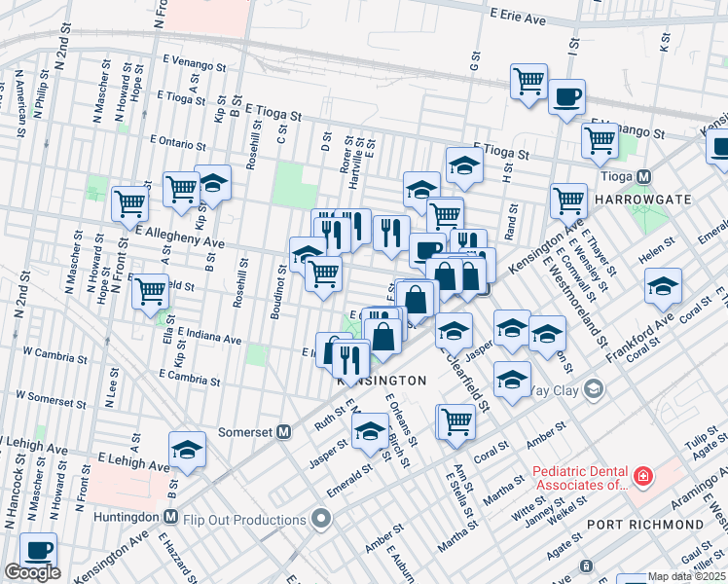Click the PORT RICHMOND neighborhood label
The width and height of the screenshot is (728, 584).
[x=645, y=525]
